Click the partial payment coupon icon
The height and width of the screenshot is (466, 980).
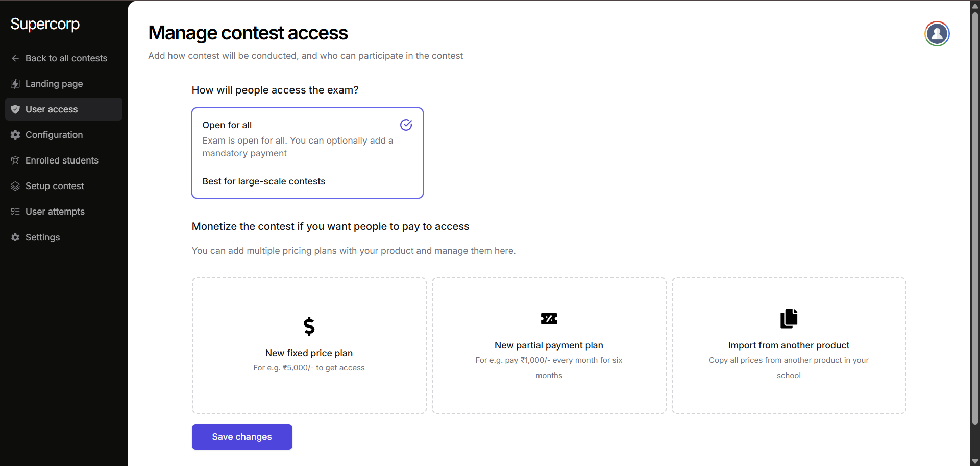[x=549, y=319]
